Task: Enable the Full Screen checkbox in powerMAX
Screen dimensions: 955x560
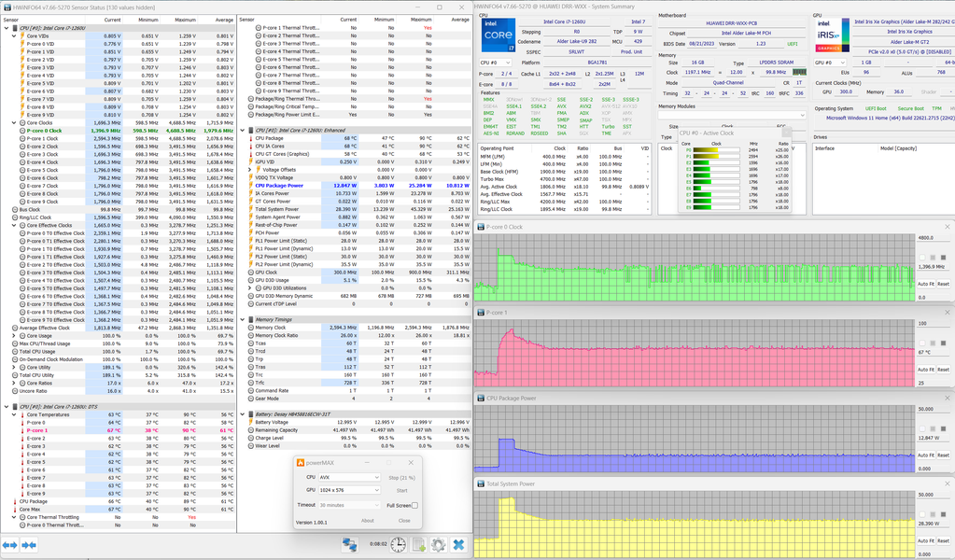Action: 414,505
